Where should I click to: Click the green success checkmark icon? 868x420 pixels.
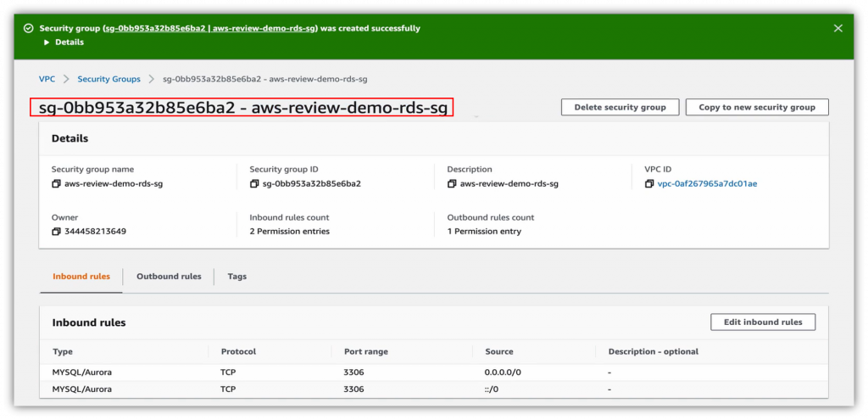[x=28, y=28]
